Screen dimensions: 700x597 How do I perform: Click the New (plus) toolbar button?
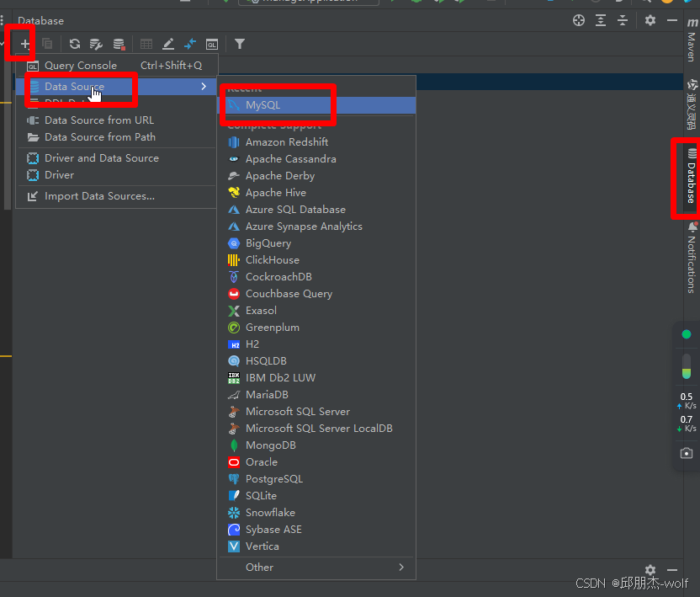coord(25,44)
